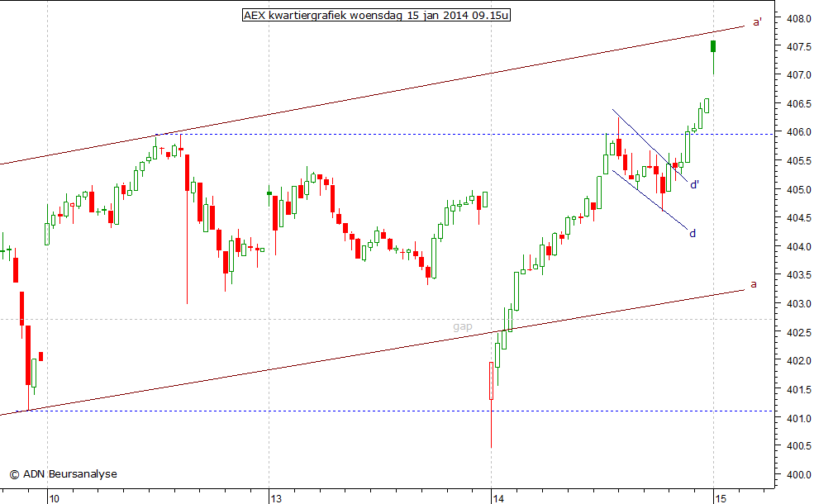Click the date label '10' on the time axis
The width and height of the screenshot is (814, 504).
pos(54,499)
